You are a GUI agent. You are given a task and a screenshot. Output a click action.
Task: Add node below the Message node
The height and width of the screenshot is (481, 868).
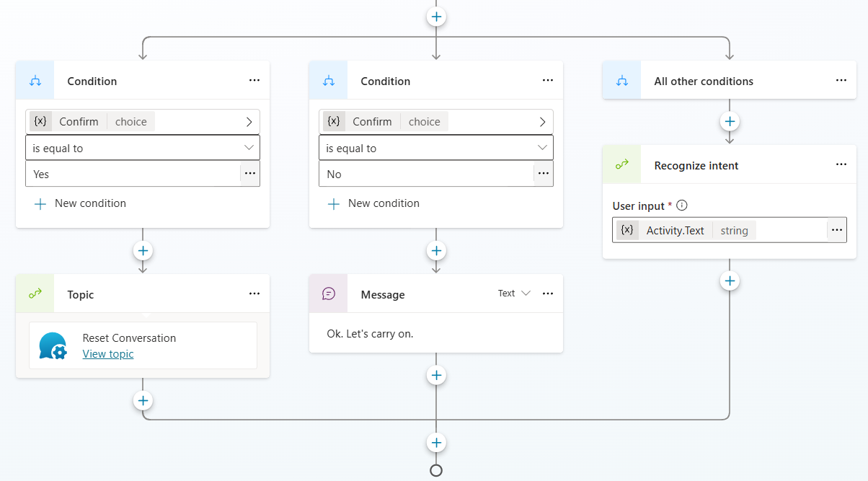436,375
